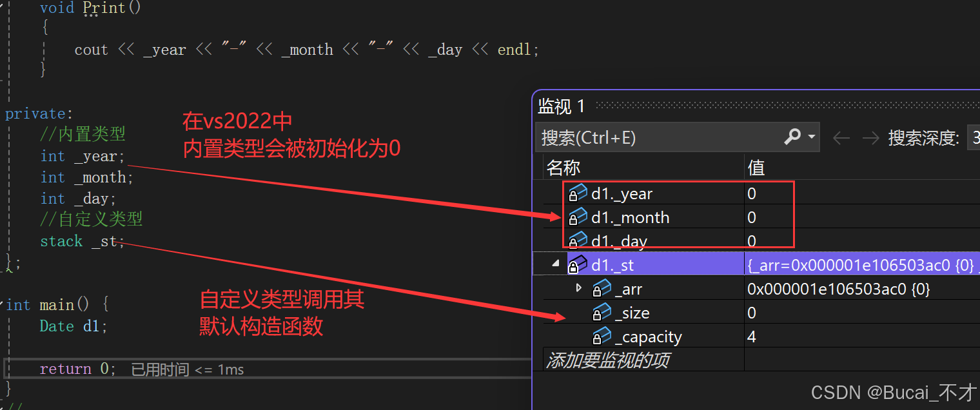This screenshot has width=980, height=410.
Task: Expand the _arr pointer node
Action: pos(579,288)
